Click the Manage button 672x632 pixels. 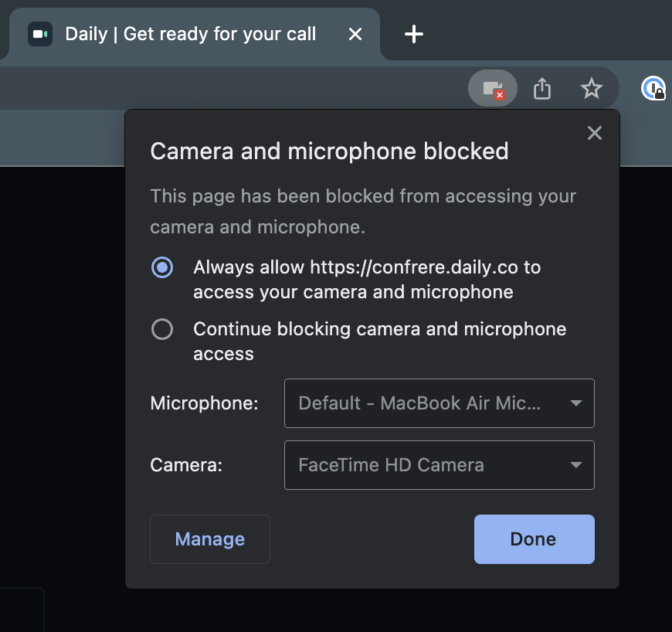tap(210, 539)
